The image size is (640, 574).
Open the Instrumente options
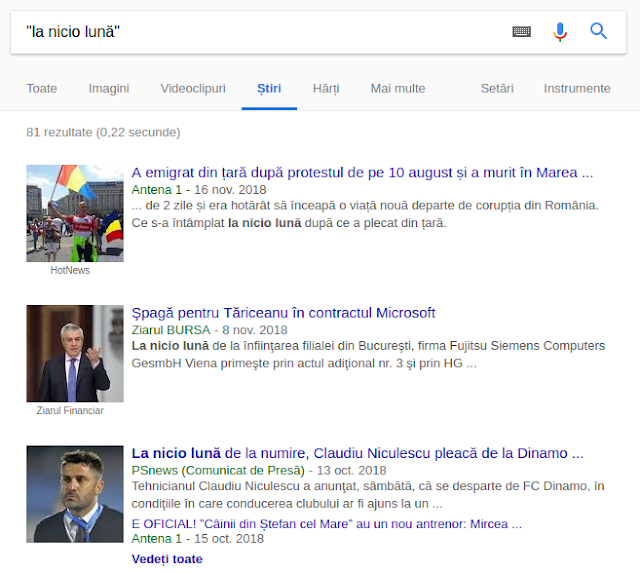[x=577, y=88]
